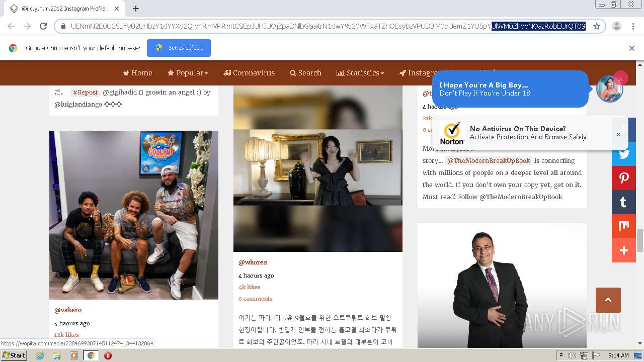Click the address bar URL
Image resolution: width=644 pixels, height=362 pixels.
pyautogui.click(x=328, y=26)
